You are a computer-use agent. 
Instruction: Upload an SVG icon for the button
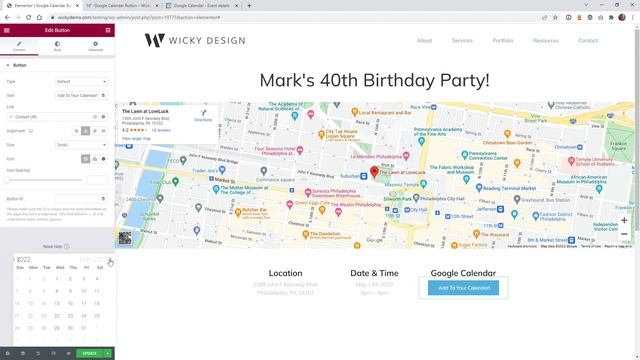click(95, 159)
